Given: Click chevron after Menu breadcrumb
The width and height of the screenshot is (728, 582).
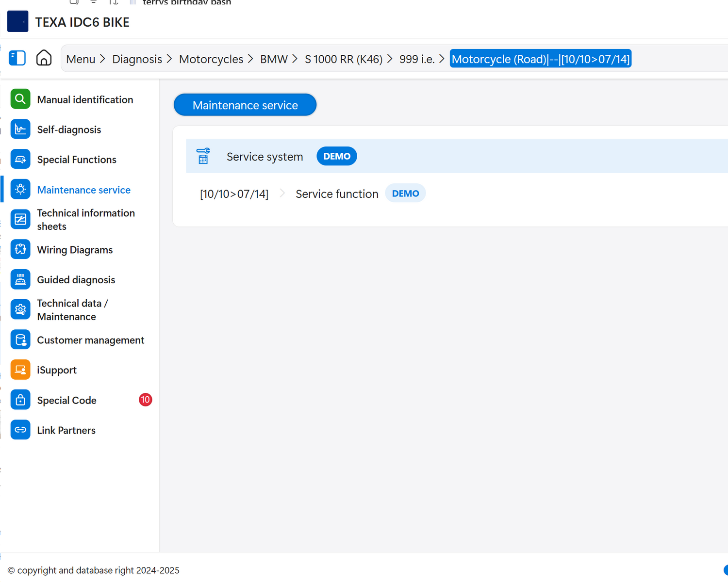Looking at the screenshot, I should click(x=102, y=59).
